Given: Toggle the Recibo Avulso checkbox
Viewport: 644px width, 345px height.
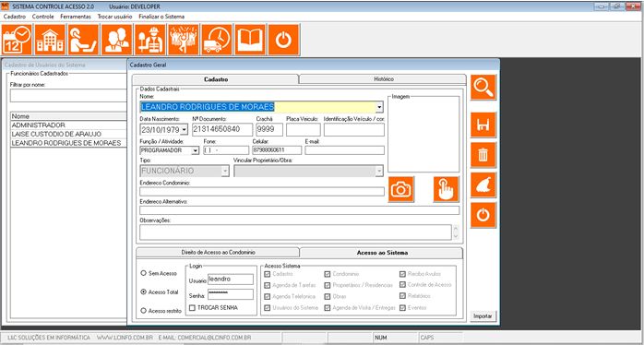Looking at the screenshot, I should 402,274.
